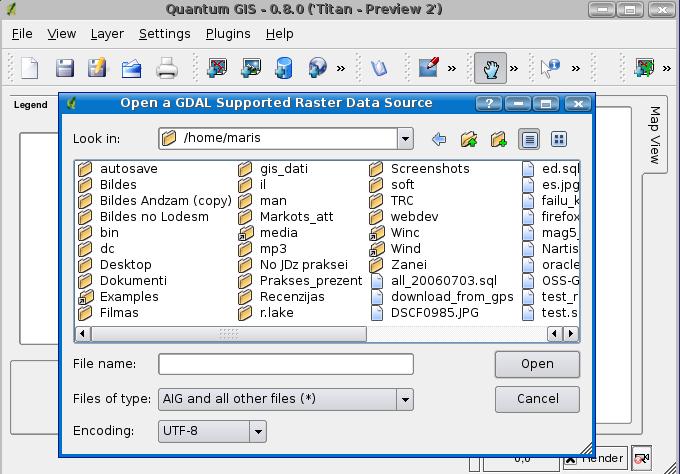Click the File name input field
The height and width of the screenshot is (474, 680).
pyautogui.click(x=286, y=364)
